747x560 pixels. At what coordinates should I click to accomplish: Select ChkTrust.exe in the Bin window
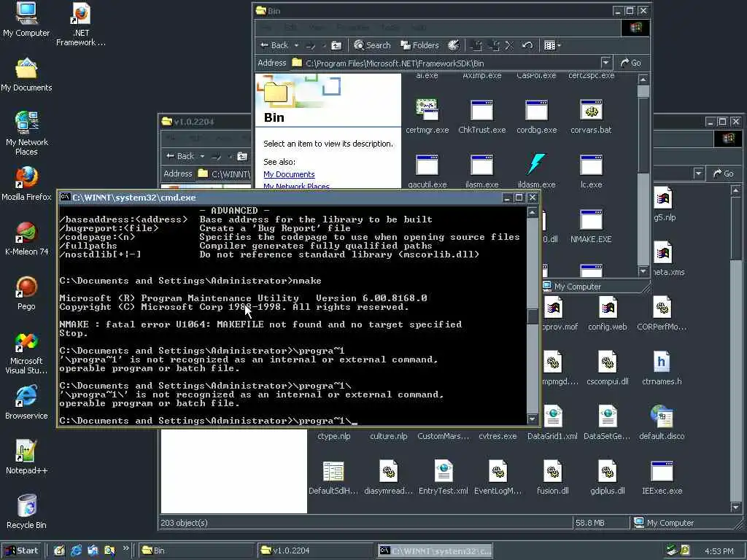pos(481,116)
